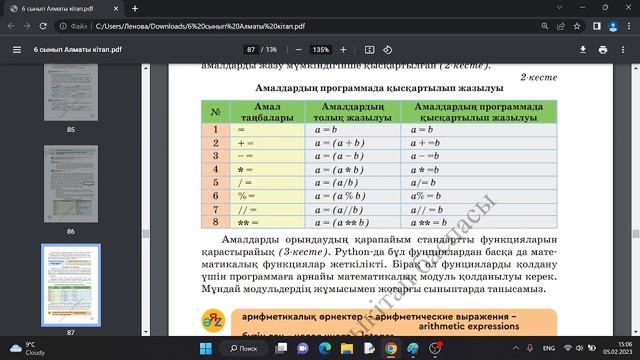The height and width of the screenshot is (360, 640).
Task: Bookmark this page with star icon
Action: pyautogui.click(x=577, y=26)
